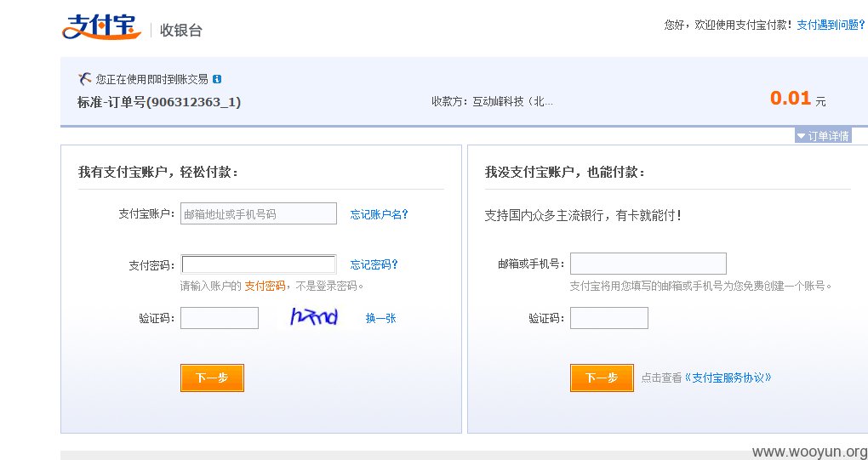
Task: Click the Alipay 支付宝 logo
Action: 102,26
